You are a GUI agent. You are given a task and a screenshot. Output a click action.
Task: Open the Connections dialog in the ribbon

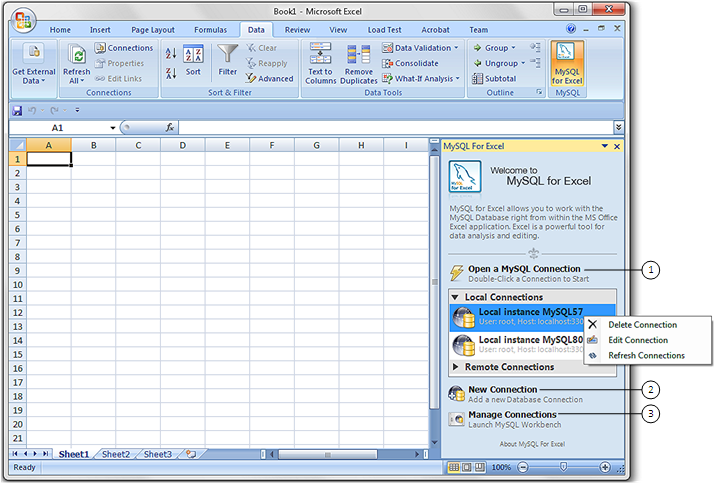[x=124, y=48]
